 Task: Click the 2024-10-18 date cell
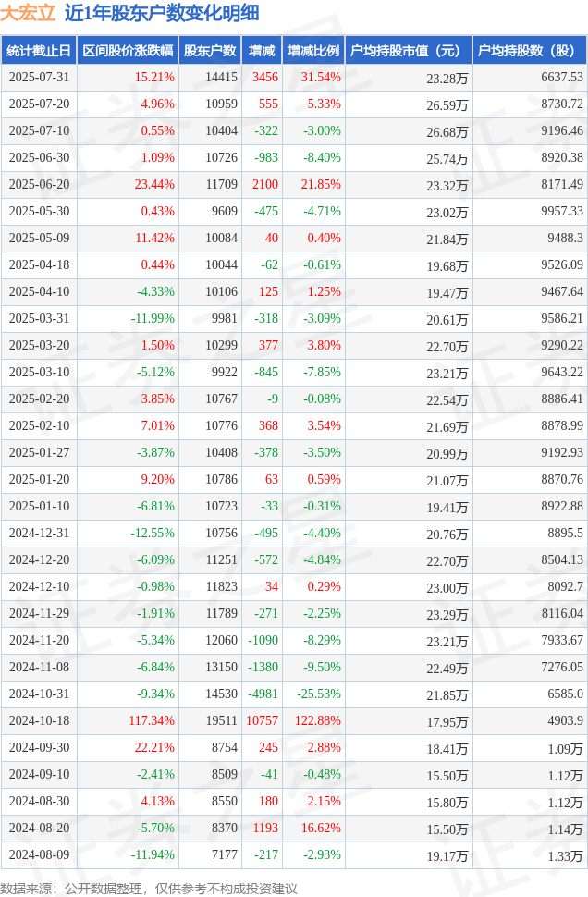tap(39, 720)
